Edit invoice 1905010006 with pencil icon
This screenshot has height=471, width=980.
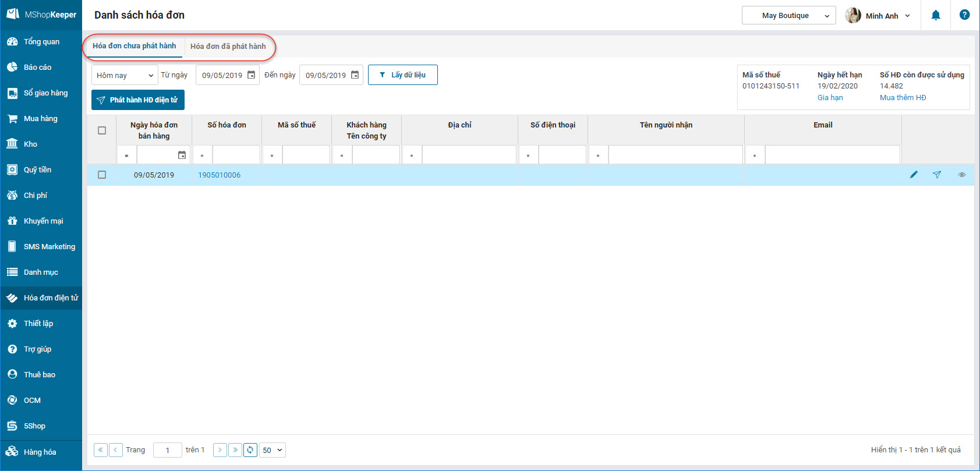click(914, 175)
